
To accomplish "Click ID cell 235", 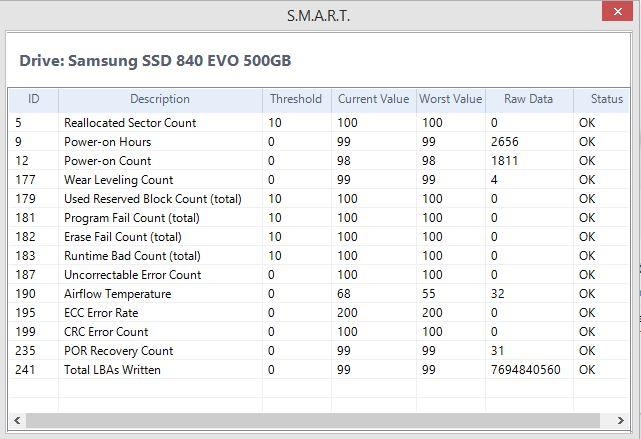I will [x=25, y=351].
